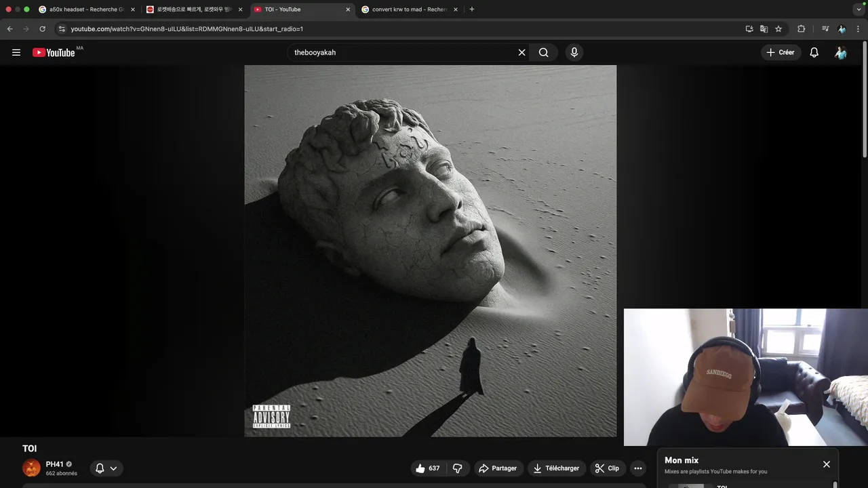This screenshot has width=868, height=488.
Task: Close the 'convert krw to mad' tab
Action: click(x=456, y=9)
